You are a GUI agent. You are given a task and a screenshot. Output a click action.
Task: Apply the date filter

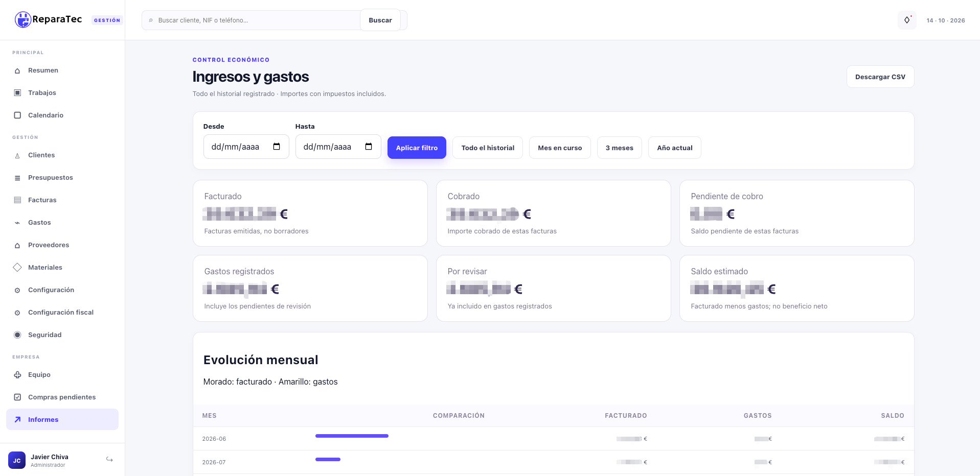click(x=417, y=148)
